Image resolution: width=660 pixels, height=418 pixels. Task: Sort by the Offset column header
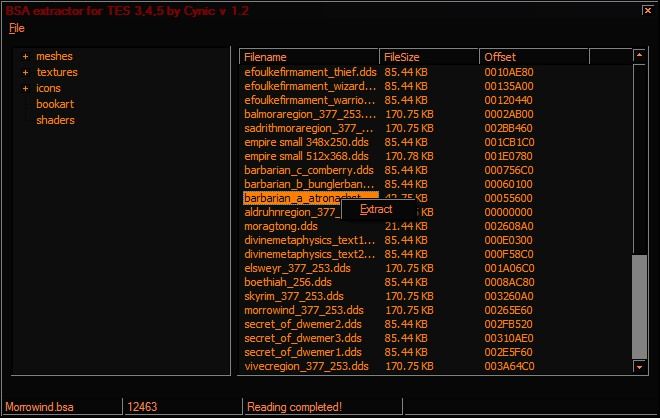click(x=535, y=57)
